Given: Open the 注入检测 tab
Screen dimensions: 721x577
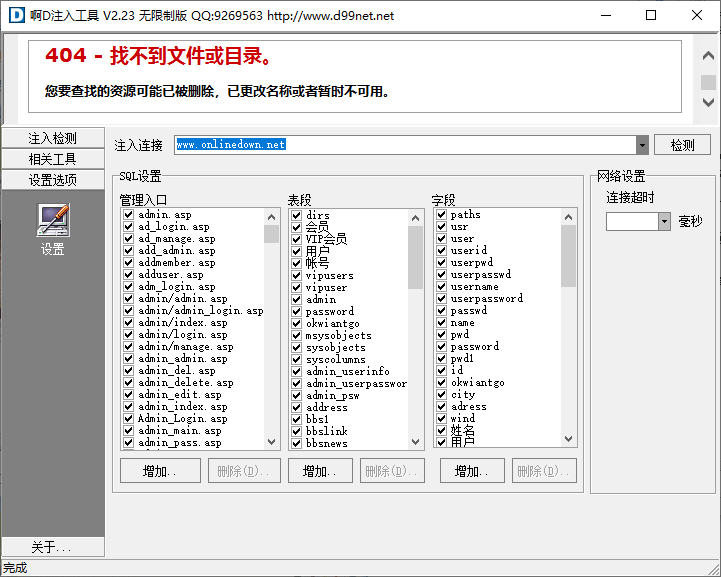Looking at the screenshot, I should (x=52, y=138).
